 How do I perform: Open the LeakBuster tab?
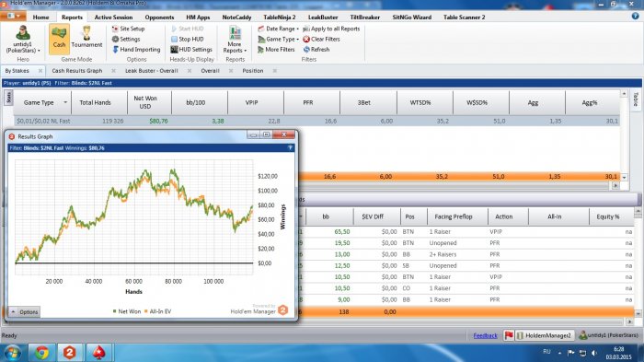(323, 18)
